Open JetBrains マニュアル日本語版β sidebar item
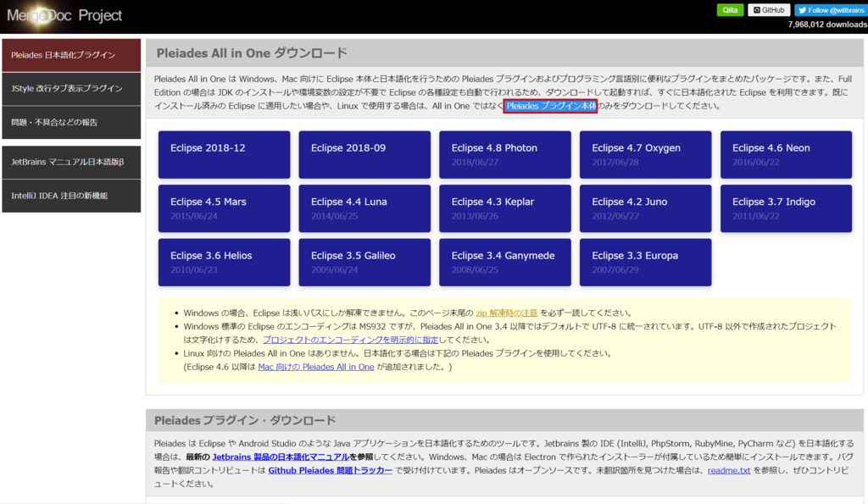868x504 pixels. point(71,162)
